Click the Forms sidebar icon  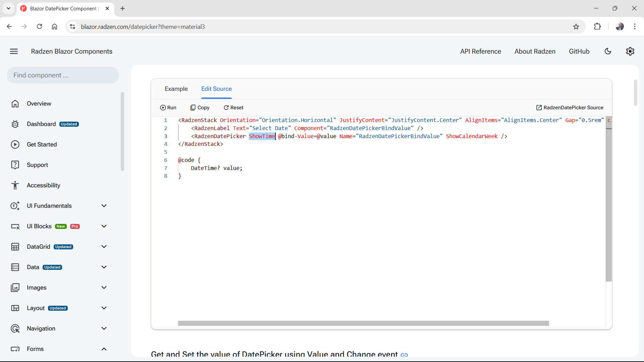15,349
